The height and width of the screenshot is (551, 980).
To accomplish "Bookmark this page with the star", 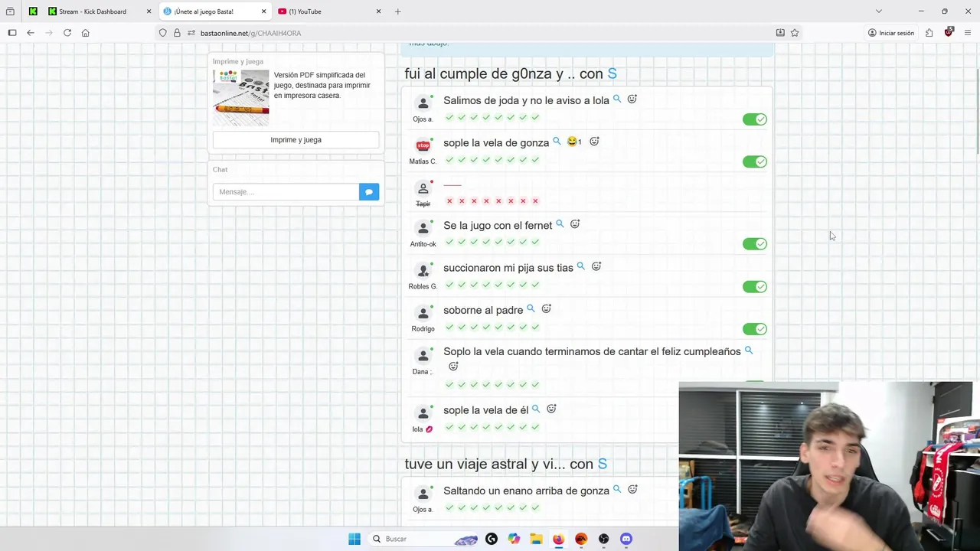I will 795,33.
